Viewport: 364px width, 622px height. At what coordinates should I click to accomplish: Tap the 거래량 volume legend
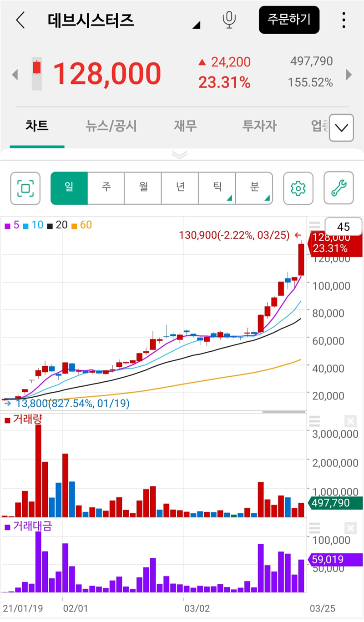pyautogui.click(x=23, y=420)
